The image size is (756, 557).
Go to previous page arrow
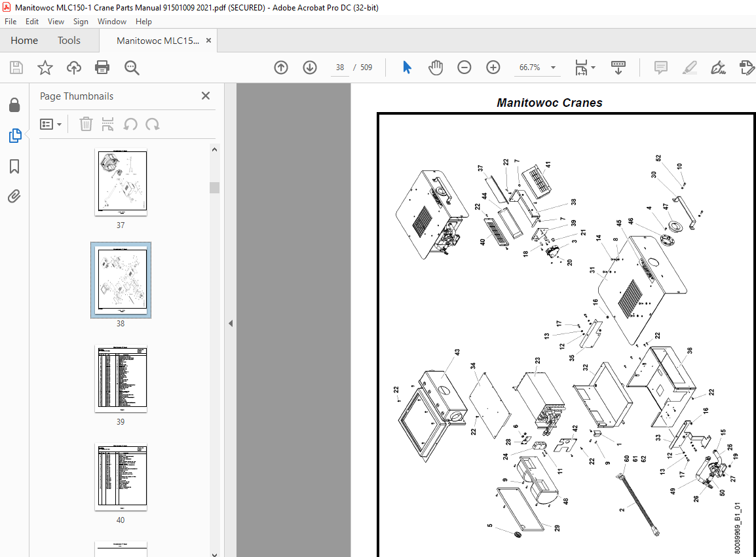point(281,67)
